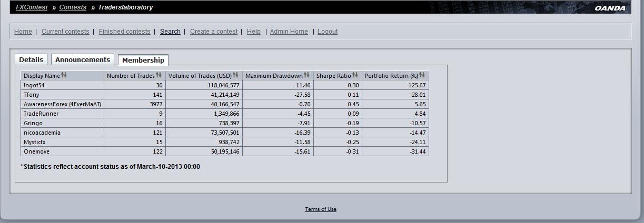This screenshot has height=223, width=644.
Task: Select the Membership tab
Action: point(143,60)
